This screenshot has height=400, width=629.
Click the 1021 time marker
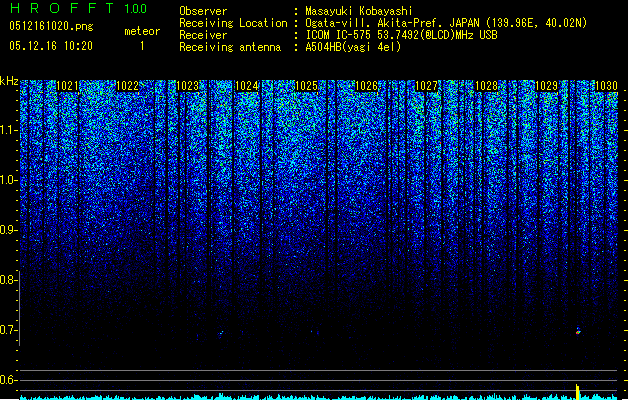click(x=67, y=86)
